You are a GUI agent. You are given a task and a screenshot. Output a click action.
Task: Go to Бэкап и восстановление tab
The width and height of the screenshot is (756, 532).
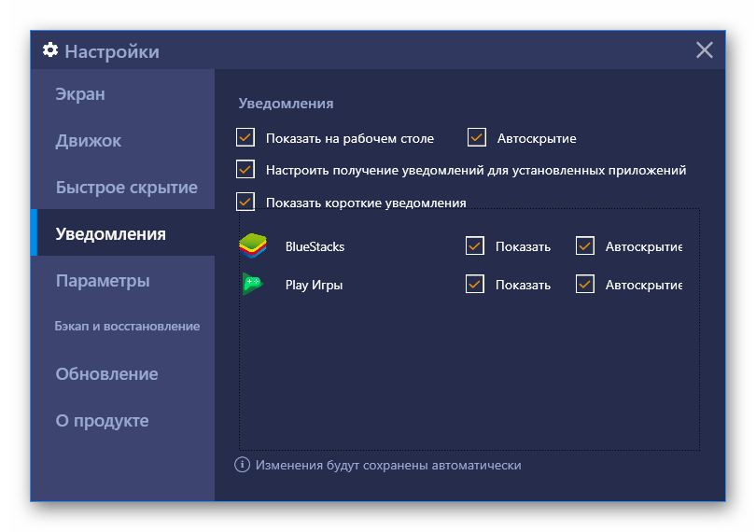123,326
